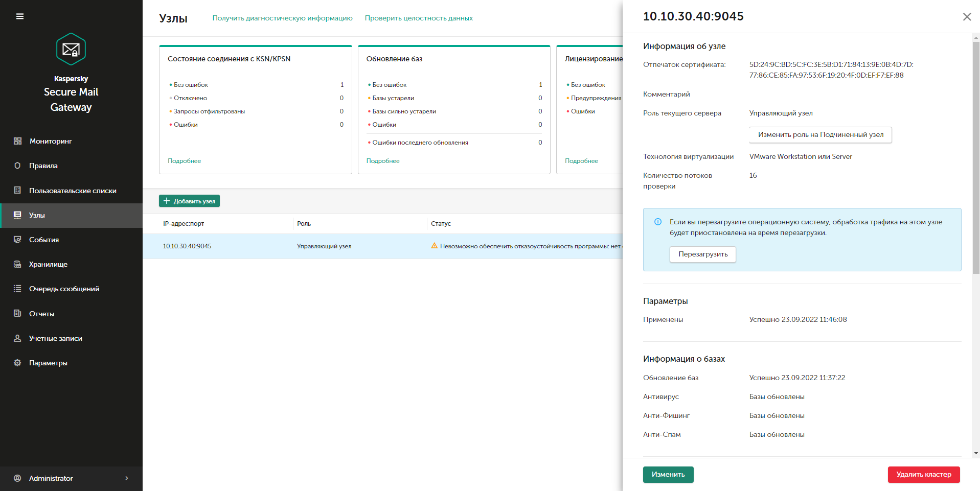The height and width of the screenshot is (491, 980).
Task: Click the scrollbar down arrow in the details panel
Action: [x=976, y=453]
